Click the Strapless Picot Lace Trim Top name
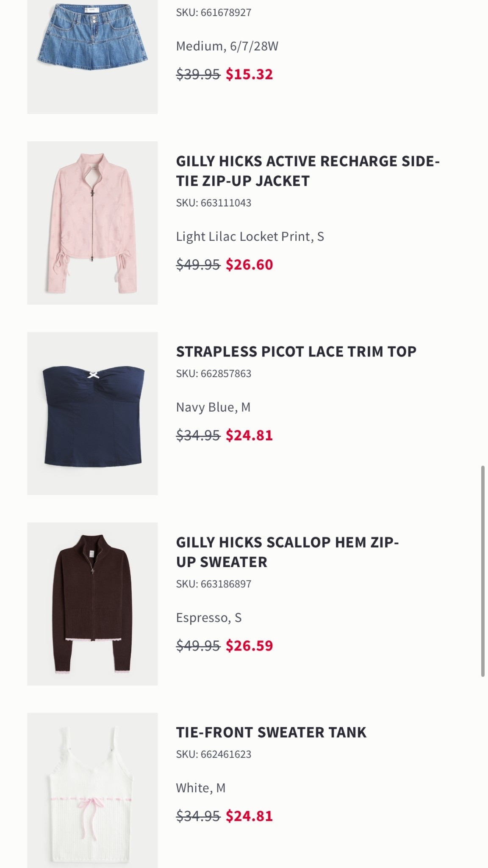This screenshot has width=488, height=868. (297, 351)
